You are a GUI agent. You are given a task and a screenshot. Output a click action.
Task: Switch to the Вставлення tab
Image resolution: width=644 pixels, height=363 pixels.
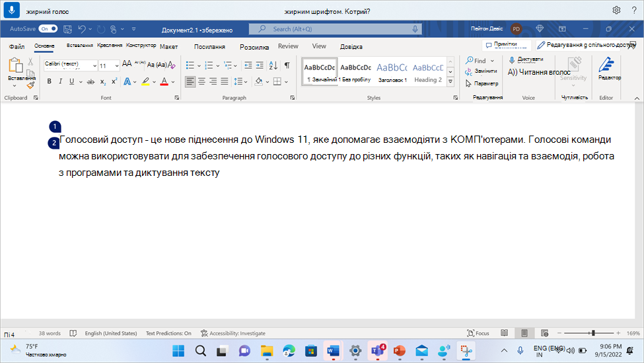tap(80, 45)
